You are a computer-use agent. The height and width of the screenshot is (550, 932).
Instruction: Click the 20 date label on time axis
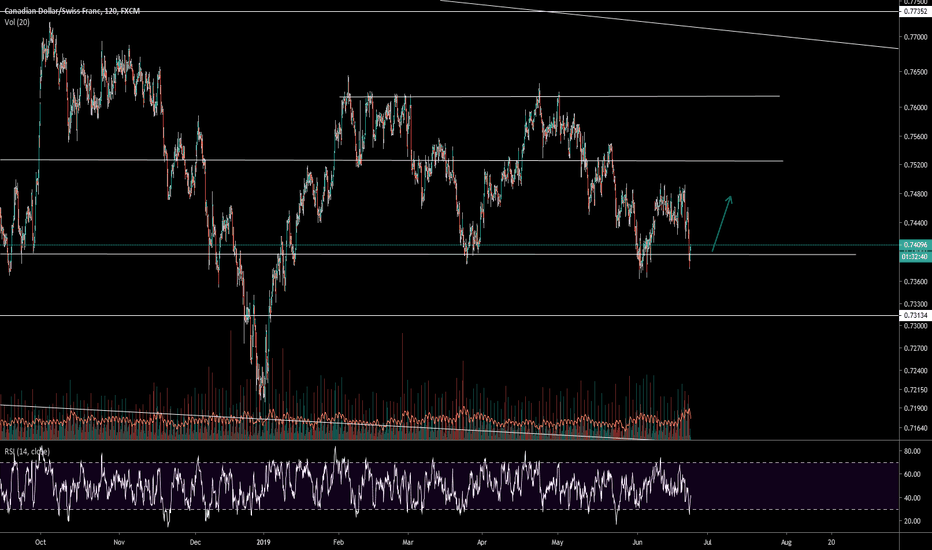(831, 542)
